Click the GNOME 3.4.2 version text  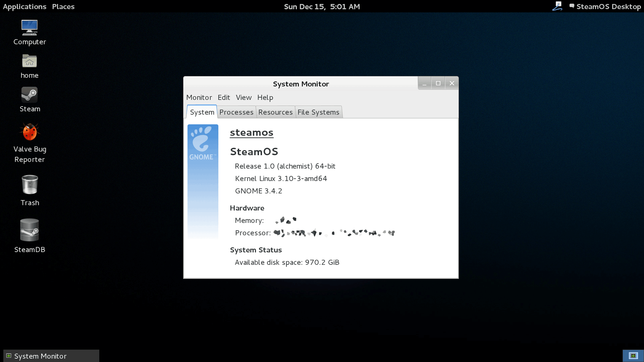(259, 191)
